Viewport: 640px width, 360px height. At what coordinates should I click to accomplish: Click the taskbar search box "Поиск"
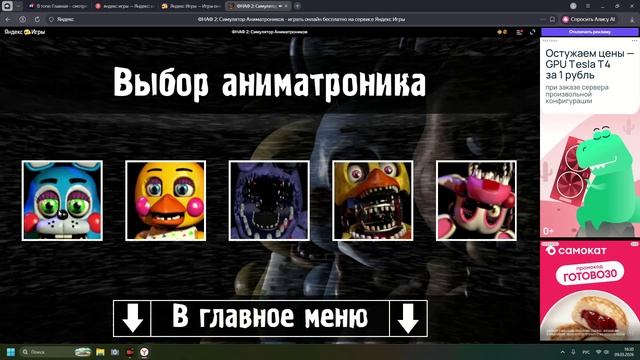click(x=56, y=352)
